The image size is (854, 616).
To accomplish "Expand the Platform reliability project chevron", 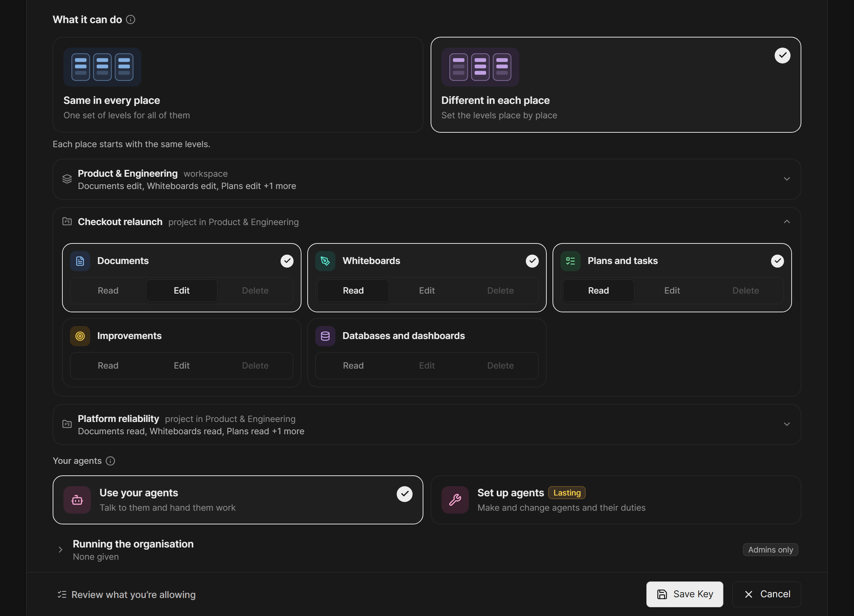I will coord(787,424).
